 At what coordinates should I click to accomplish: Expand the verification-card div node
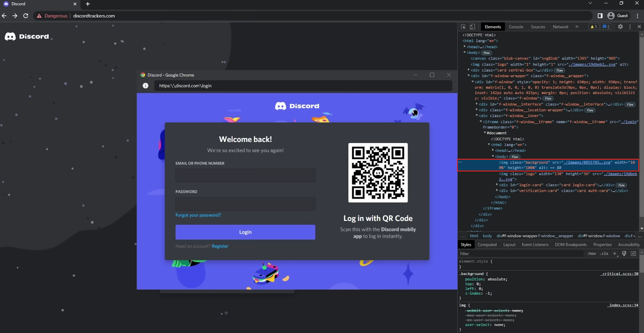click(497, 191)
